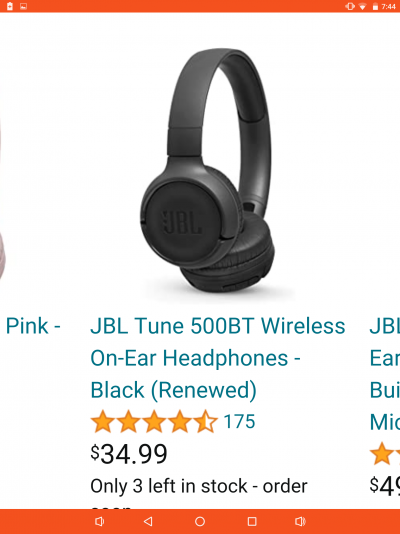Tap the volume up speaker icon

point(300,521)
